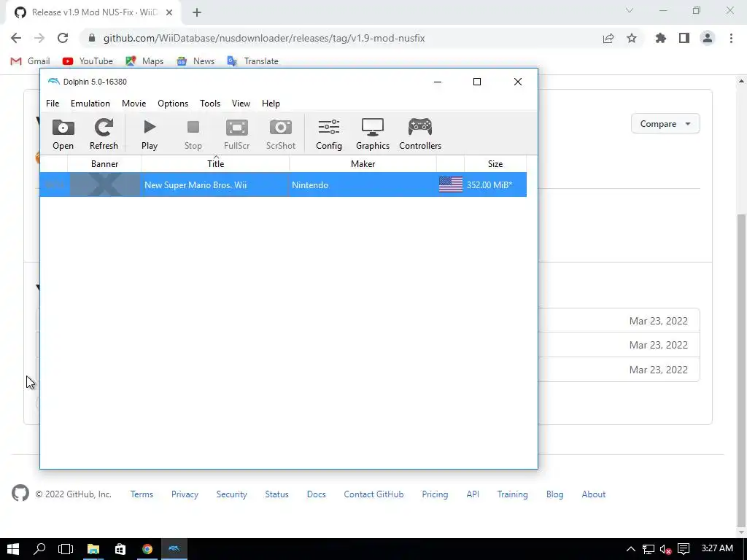Viewport: 747px width, 560px height.
Task: Open the File menu in Dolphin
Action: (x=53, y=104)
